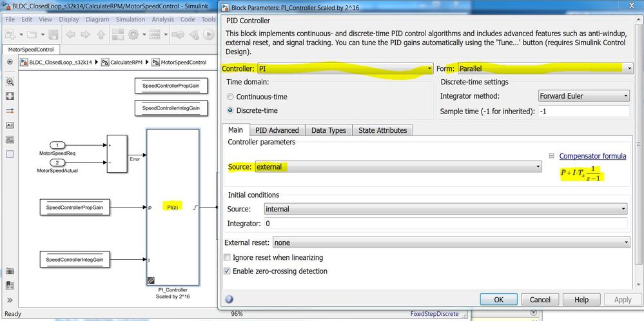
Task: Open Integrator method dropdown (Forward Euler)
Action: [x=583, y=96]
